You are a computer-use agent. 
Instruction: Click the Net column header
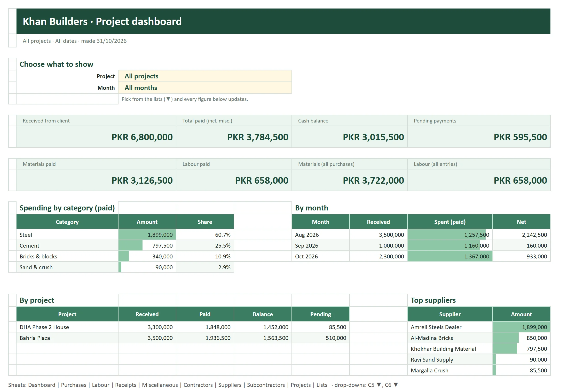522,222
